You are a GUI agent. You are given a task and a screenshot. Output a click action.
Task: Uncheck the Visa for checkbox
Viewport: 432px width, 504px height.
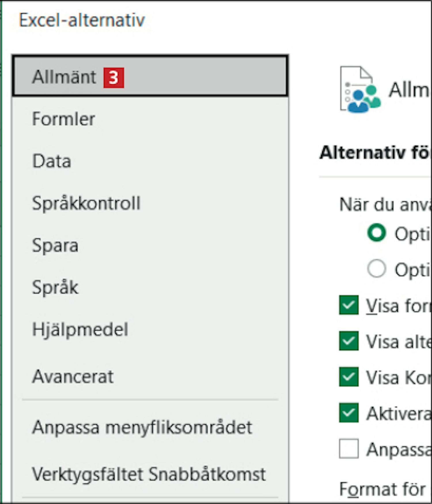click(349, 305)
